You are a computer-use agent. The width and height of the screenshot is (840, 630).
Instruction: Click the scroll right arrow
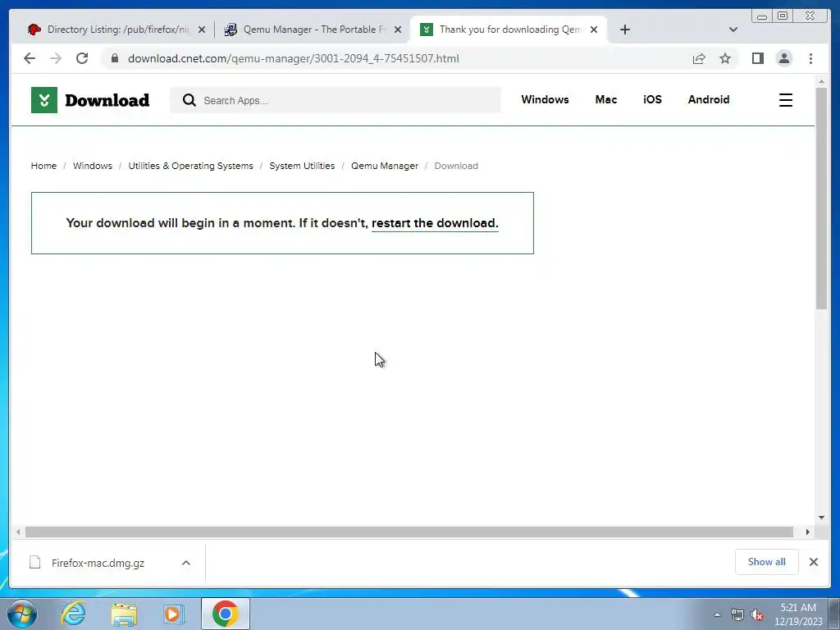(x=807, y=532)
